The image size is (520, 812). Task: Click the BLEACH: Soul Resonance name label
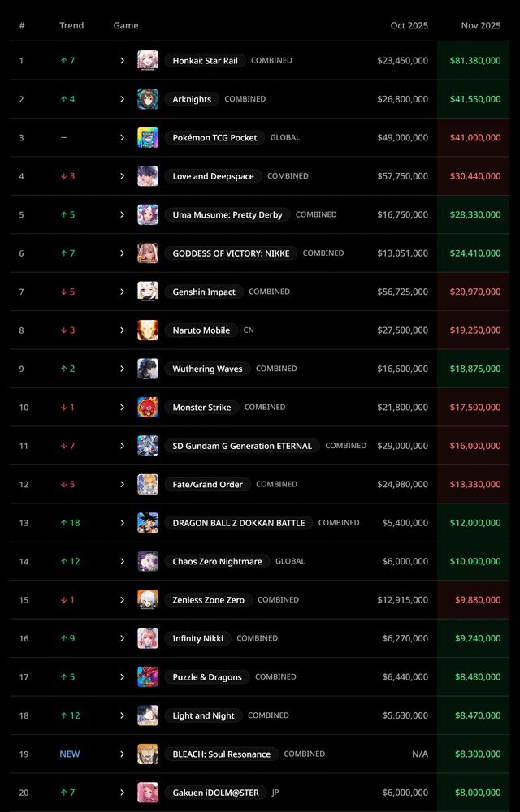pos(222,754)
